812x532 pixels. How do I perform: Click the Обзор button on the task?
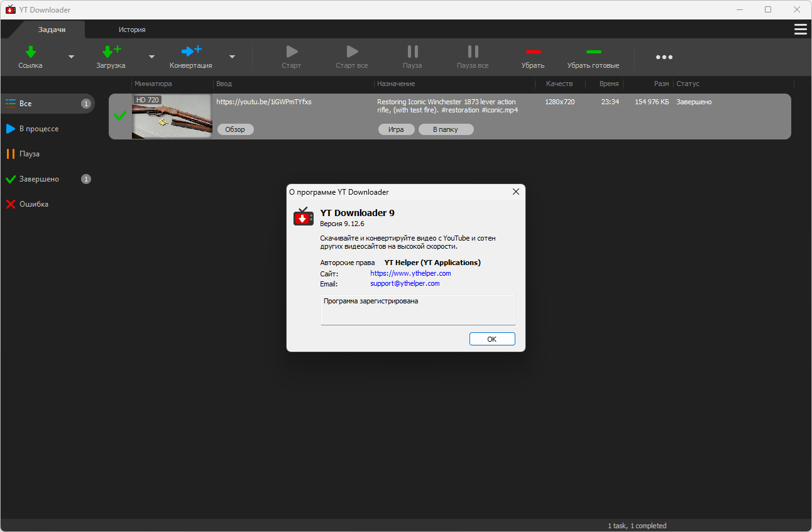[236, 129]
